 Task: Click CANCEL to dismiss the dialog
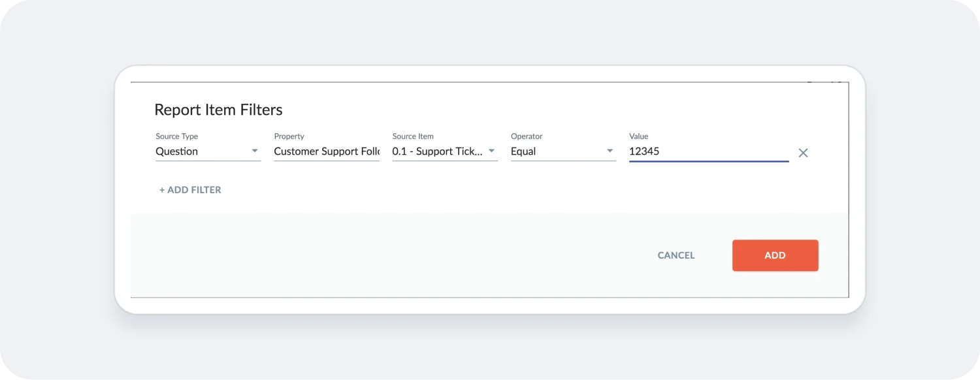coord(676,255)
